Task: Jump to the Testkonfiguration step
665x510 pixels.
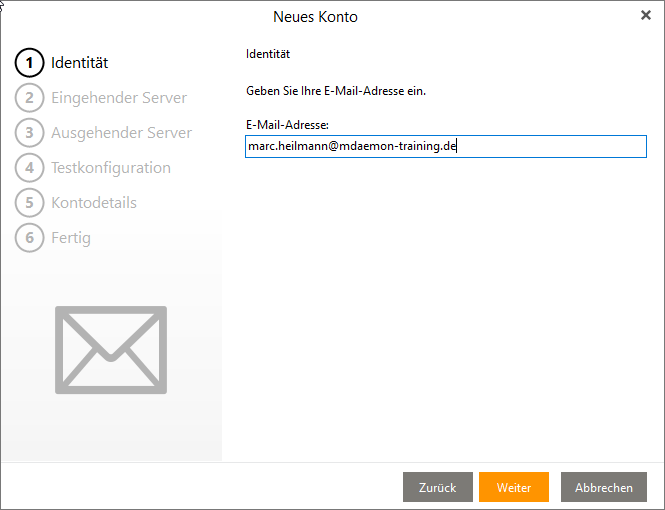Action: [x=111, y=168]
